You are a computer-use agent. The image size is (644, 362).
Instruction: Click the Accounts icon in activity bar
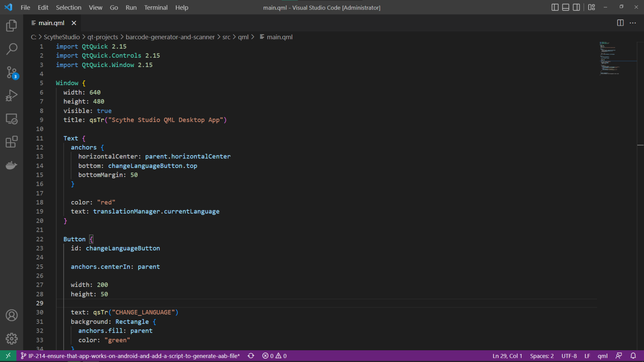(x=11, y=315)
